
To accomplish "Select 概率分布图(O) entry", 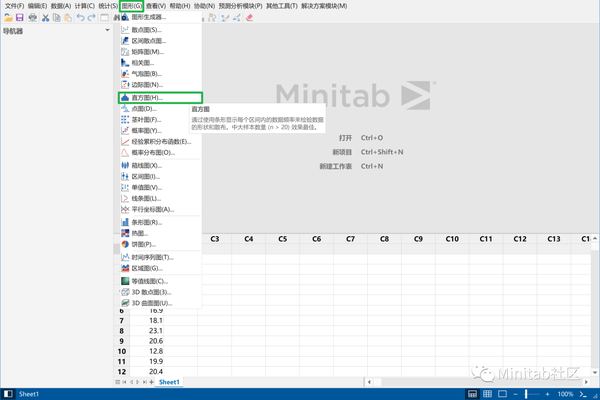I will pyautogui.click(x=160, y=153).
